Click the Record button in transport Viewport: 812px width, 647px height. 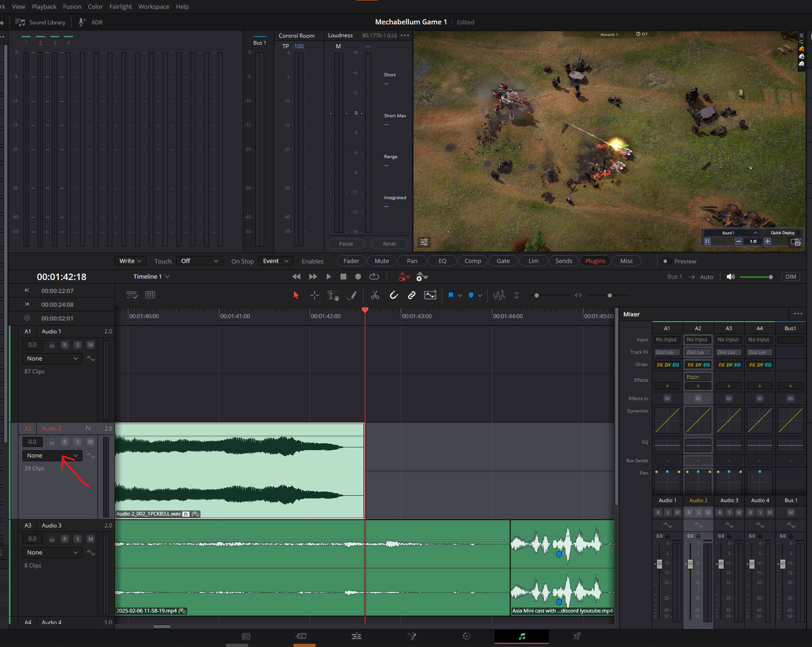[358, 276]
